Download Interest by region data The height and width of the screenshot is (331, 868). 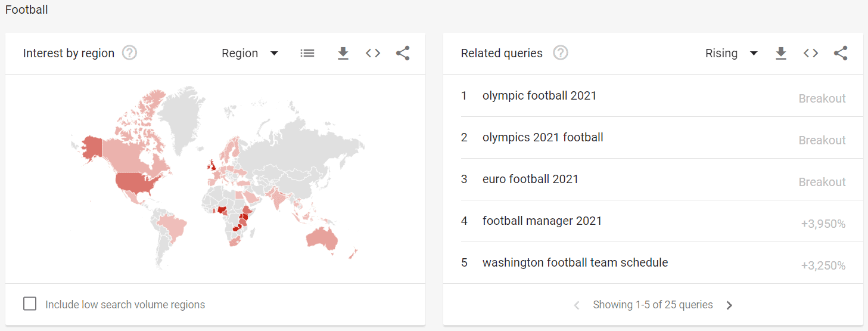[x=343, y=53]
